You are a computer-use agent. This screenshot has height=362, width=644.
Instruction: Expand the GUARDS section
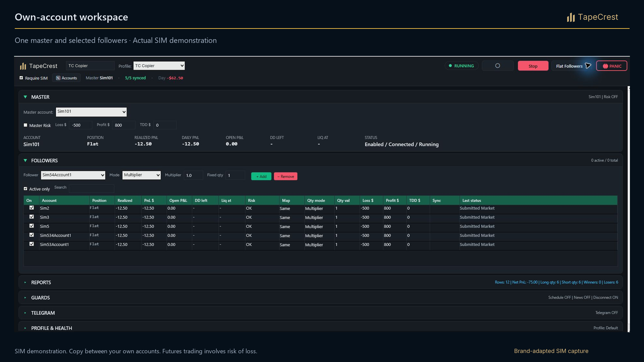point(25,298)
